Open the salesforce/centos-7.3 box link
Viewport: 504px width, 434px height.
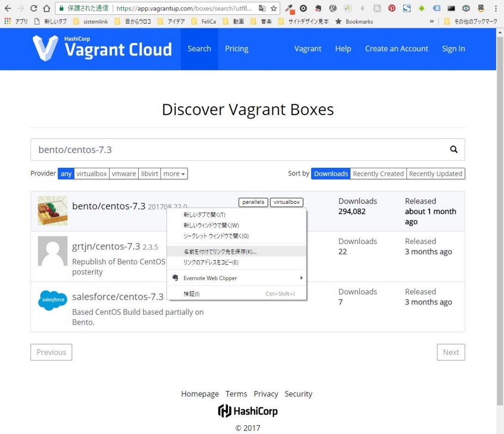(118, 297)
